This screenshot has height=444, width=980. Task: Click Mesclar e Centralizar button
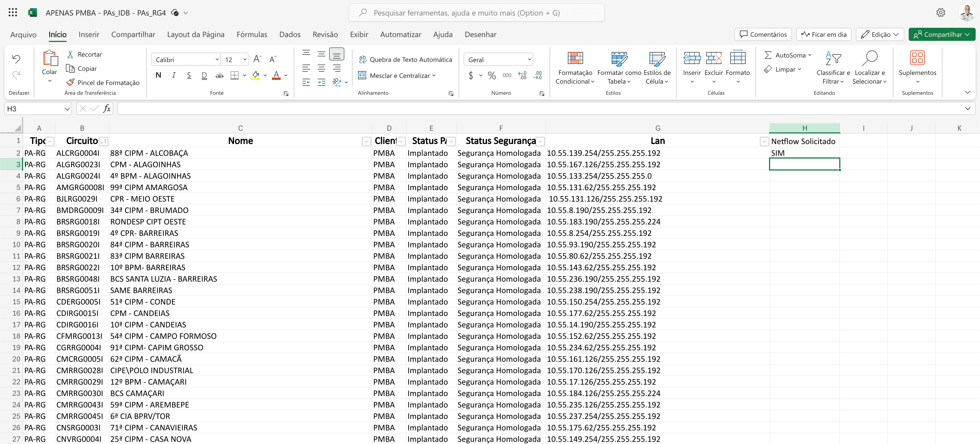[x=397, y=75]
